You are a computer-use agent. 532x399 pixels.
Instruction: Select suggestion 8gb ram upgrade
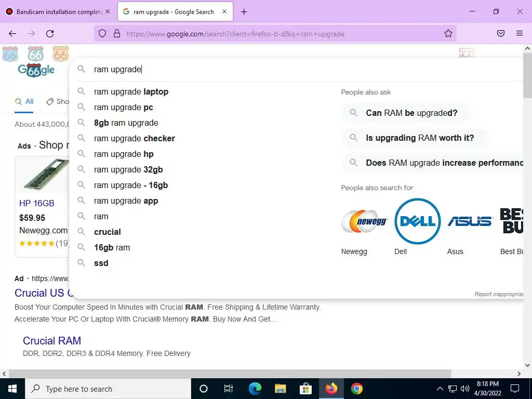tap(126, 123)
